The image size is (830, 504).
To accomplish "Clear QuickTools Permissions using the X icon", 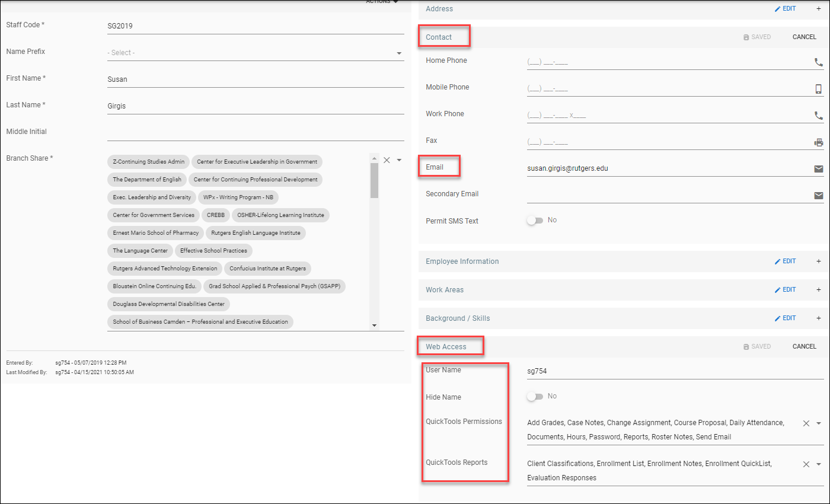I will [805, 423].
